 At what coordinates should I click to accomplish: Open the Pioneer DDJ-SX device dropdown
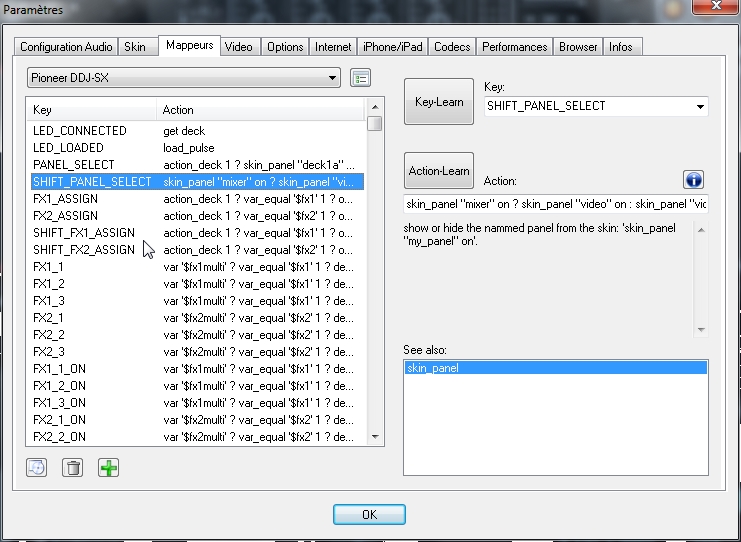point(184,78)
